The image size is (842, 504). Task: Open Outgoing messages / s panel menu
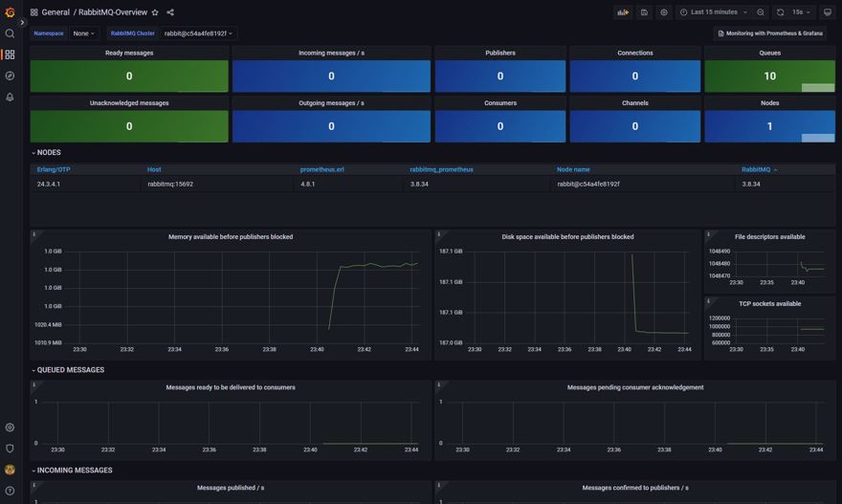click(x=331, y=103)
